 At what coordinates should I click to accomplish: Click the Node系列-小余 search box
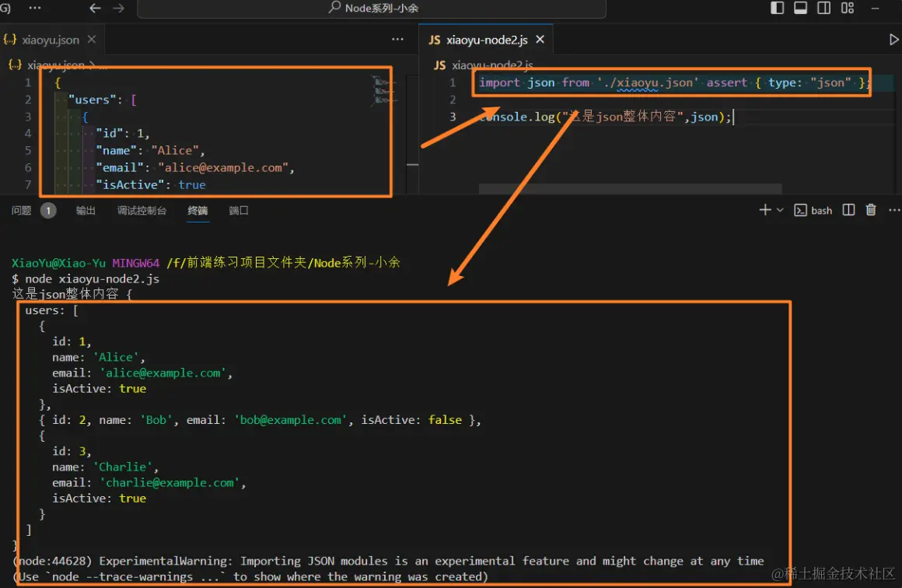pyautogui.click(x=372, y=8)
